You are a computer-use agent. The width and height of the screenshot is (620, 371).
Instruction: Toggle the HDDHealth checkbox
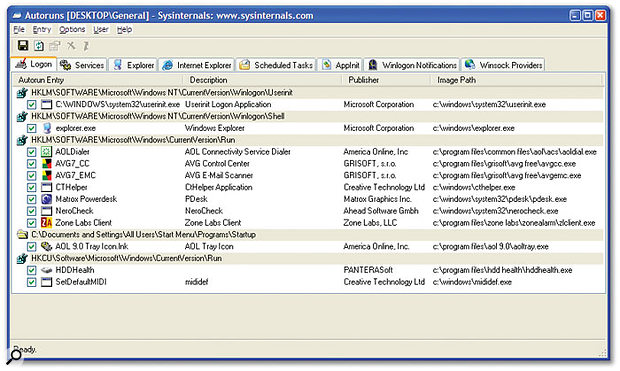tap(32, 271)
